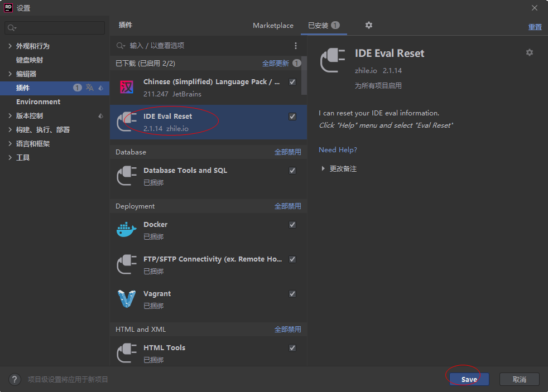Image resolution: width=548 pixels, height=392 pixels.
Task: Toggle the HTML Tools checkbox
Action: pos(292,348)
